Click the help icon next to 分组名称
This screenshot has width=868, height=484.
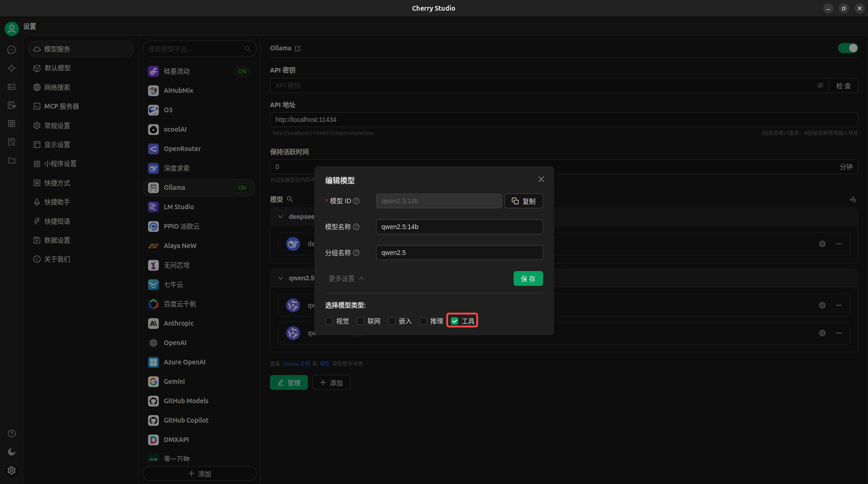(x=356, y=253)
